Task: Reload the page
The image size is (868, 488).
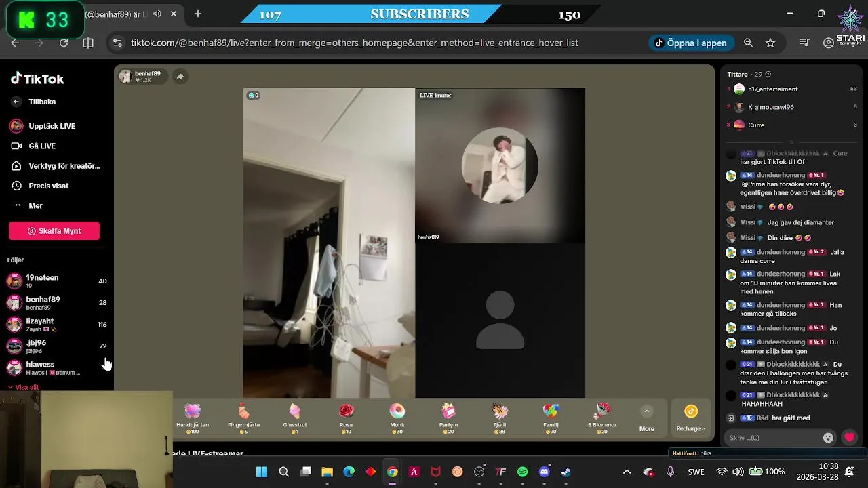Action: coord(64,43)
